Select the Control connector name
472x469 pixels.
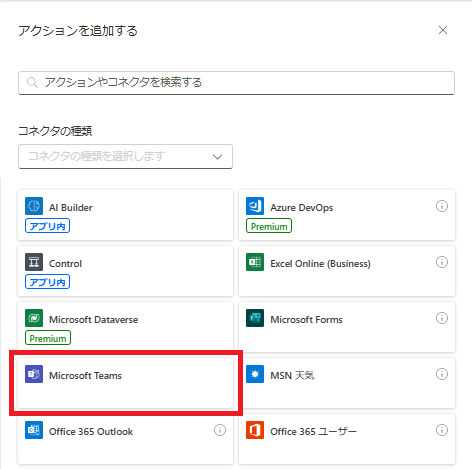tap(65, 264)
